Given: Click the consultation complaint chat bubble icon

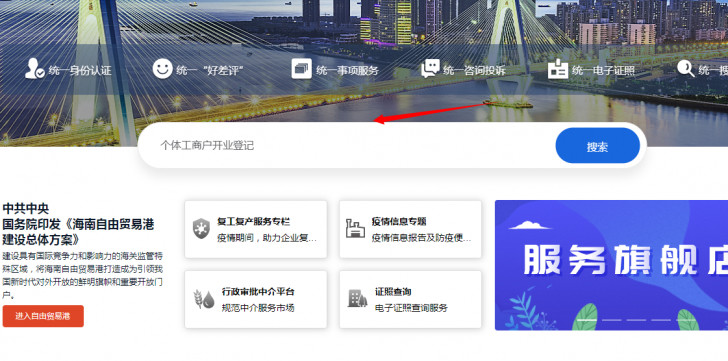Looking at the screenshot, I should (x=430, y=69).
